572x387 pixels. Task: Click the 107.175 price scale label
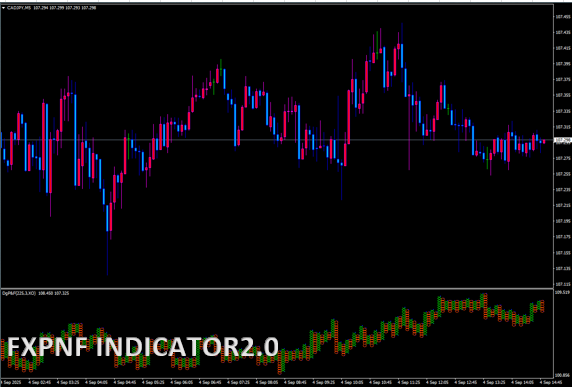tap(562, 236)
